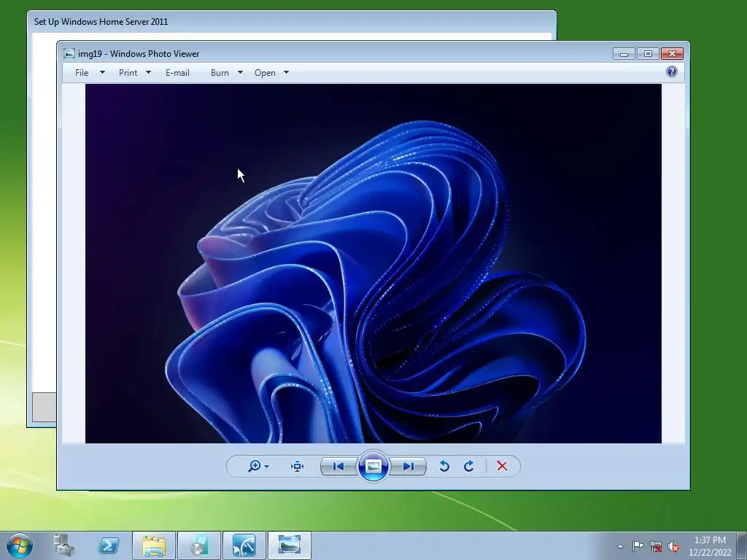Open the clock showing 1:37 PM
The height and width of the screenshot is (560, 747).
point(710,546)
